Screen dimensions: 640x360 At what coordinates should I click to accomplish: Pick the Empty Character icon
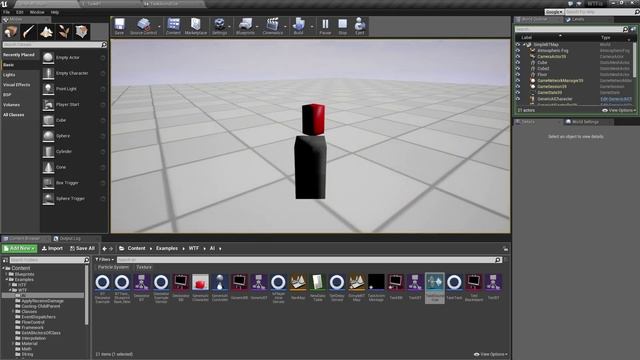click(48, 73)
